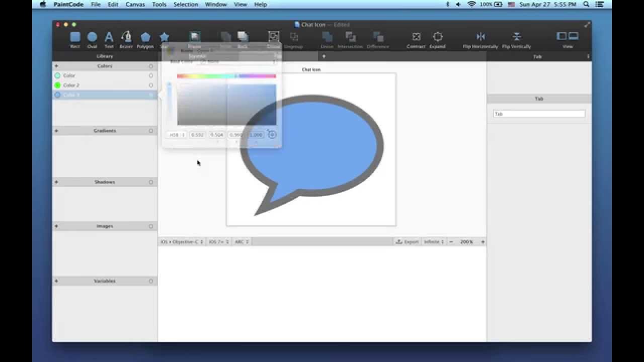Click the 0.592 hue value field

[198, 135]
